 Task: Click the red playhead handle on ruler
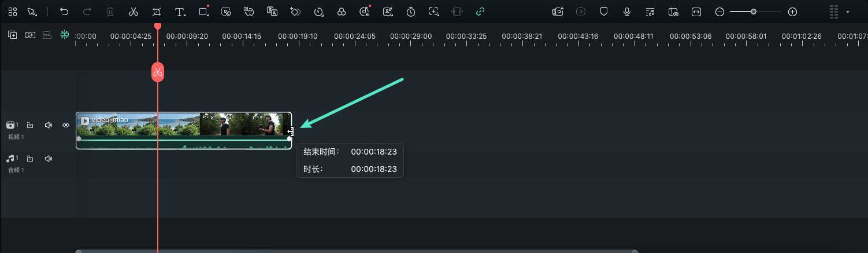158,26
